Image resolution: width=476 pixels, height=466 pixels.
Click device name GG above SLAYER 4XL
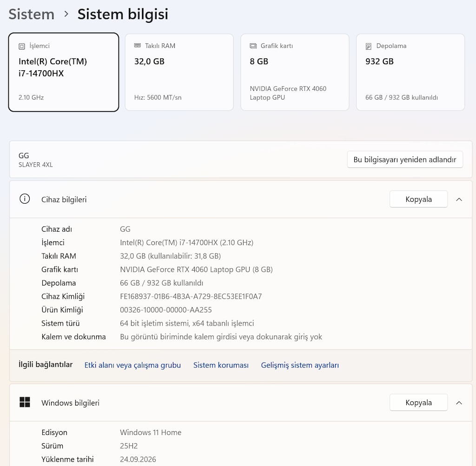[24, 155]
